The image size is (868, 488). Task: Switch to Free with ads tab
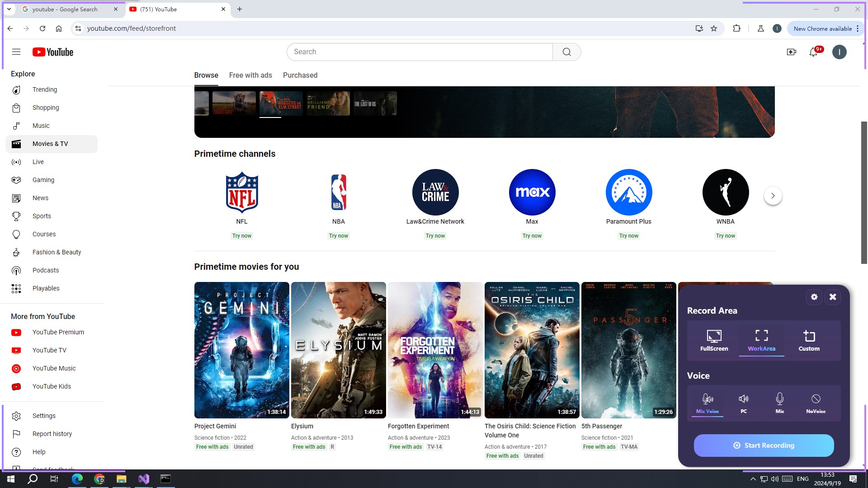click(x=250, y=75)
